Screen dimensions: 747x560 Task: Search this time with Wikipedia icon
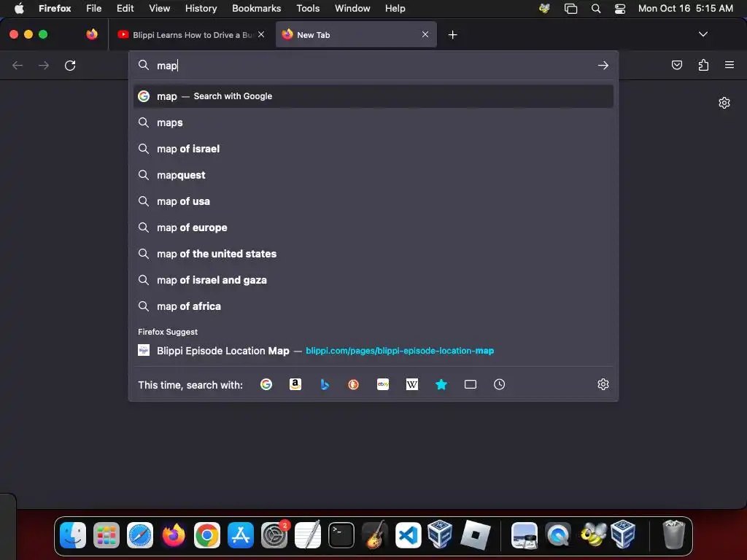[x=412, y=384]
